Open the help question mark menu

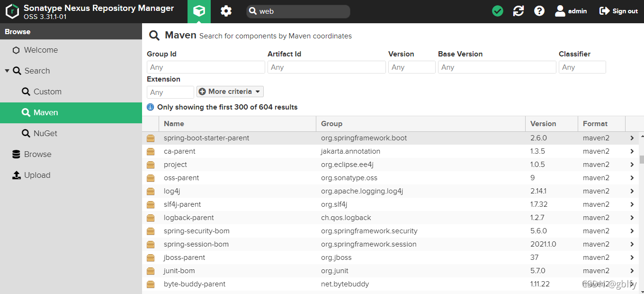tap(539, 11)
